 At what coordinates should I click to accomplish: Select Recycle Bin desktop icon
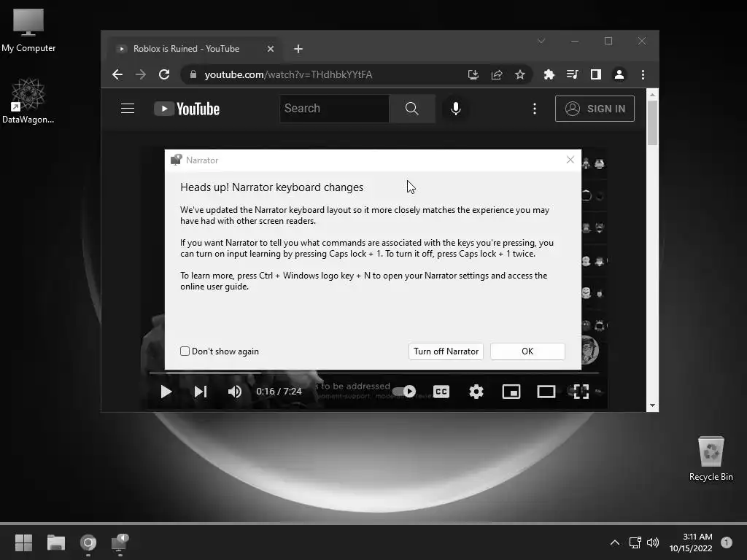(711, 459)
